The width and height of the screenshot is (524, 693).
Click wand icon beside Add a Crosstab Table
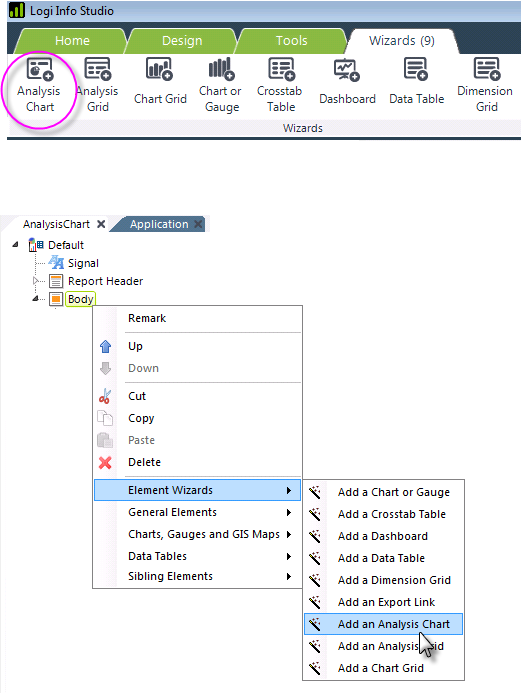[x=315, y=514]
